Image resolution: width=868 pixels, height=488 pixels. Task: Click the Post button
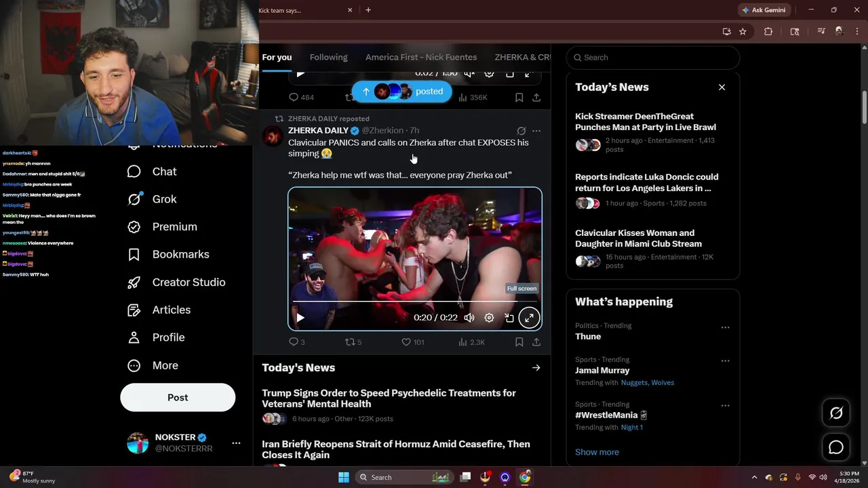[178, 398]
